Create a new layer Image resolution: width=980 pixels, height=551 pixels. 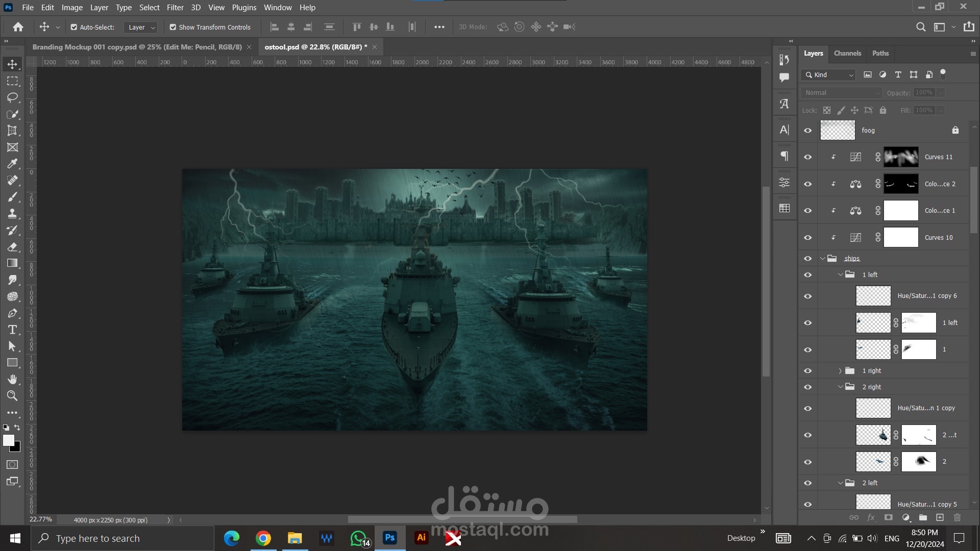[940, 517]
